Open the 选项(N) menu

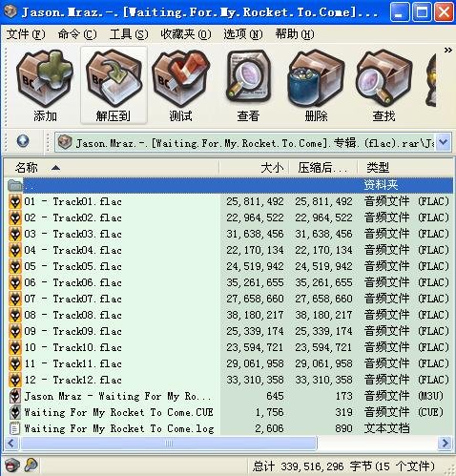243,34
